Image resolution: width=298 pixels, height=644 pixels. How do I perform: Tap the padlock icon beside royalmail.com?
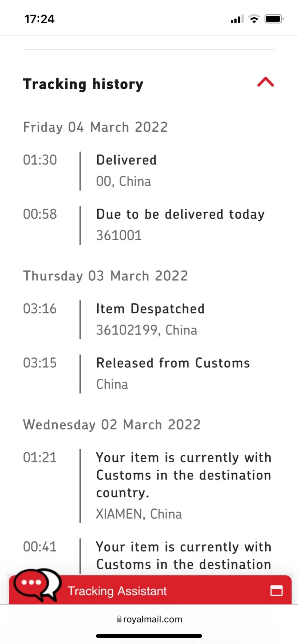coord(119,619)
